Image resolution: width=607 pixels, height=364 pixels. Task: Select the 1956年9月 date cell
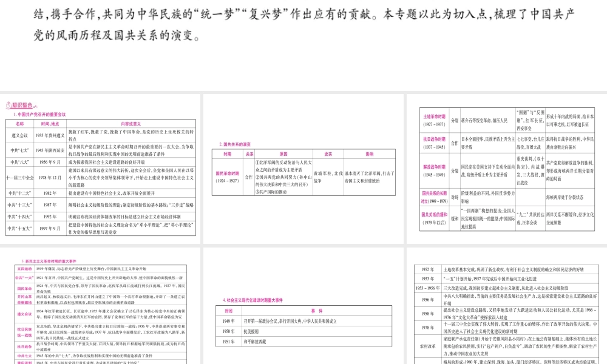pos(50,162)
